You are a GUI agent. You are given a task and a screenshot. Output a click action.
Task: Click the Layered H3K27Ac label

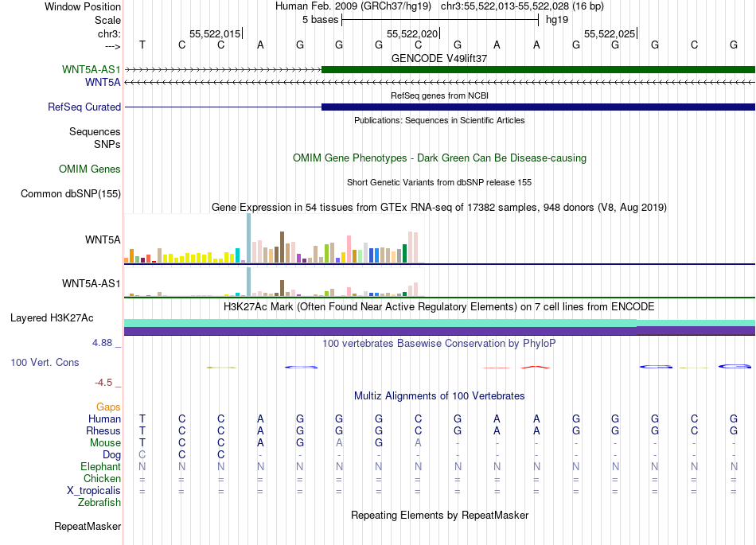[52, 318]
